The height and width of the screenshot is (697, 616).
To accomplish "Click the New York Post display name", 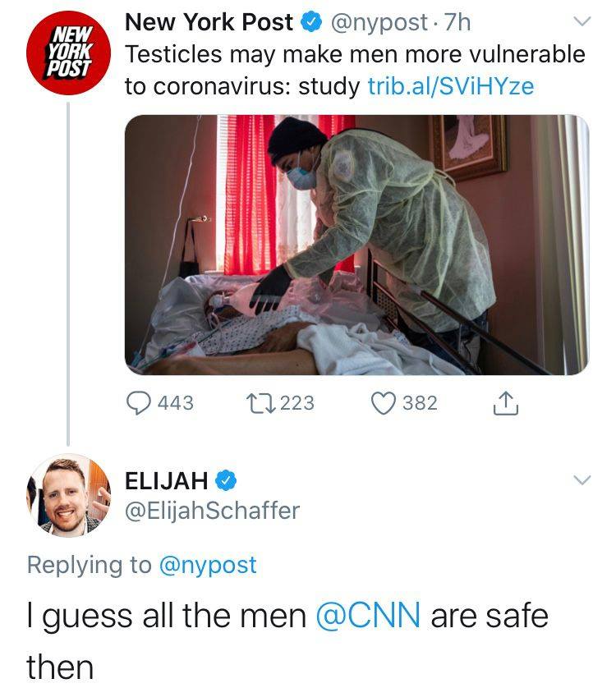I will 209,23.
